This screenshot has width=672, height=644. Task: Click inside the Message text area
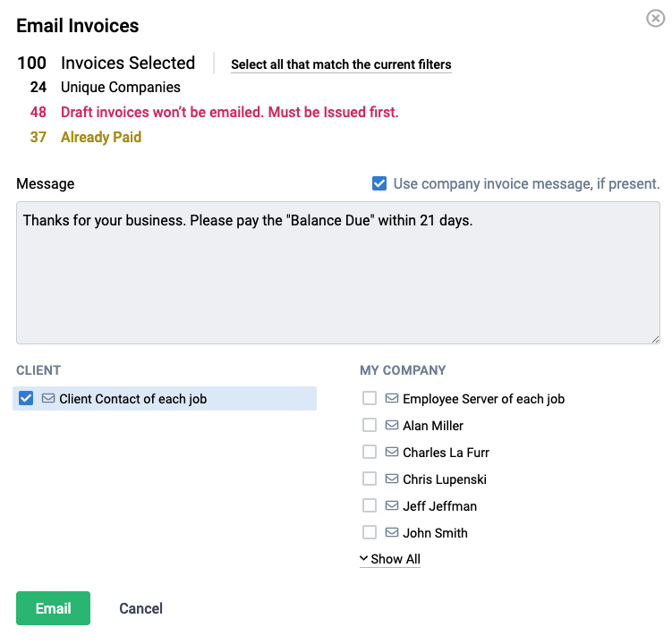point(337,277)
